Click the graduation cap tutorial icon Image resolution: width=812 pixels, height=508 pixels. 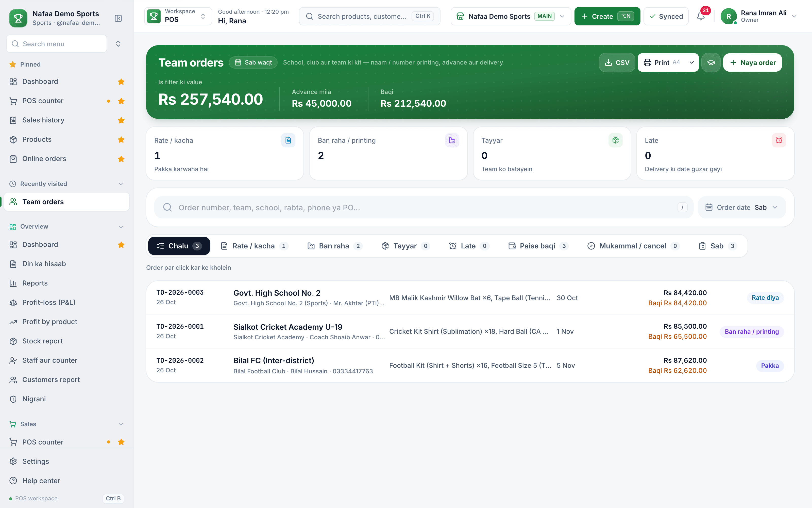[711, 62]
